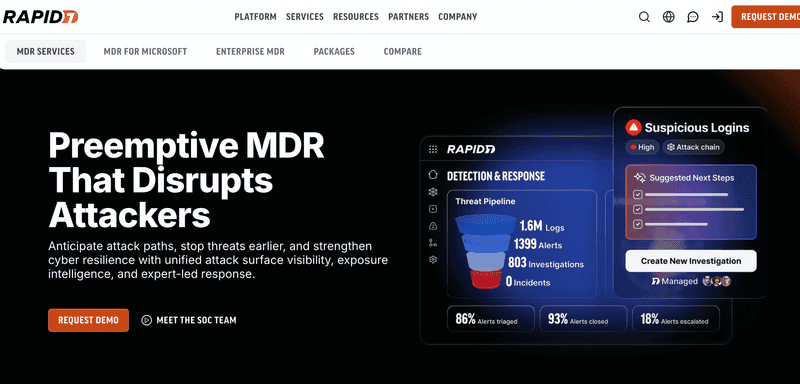Click the 803 Investigations value
This screenshot has width=800, height=384.
click(546, 263)
